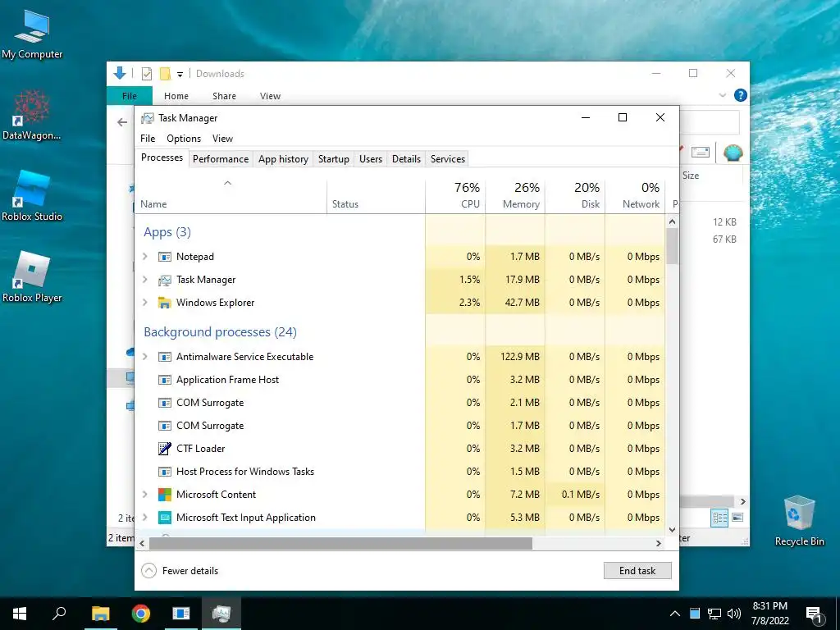
Task: Click the Windows Start button
Action: pos(20,614)
